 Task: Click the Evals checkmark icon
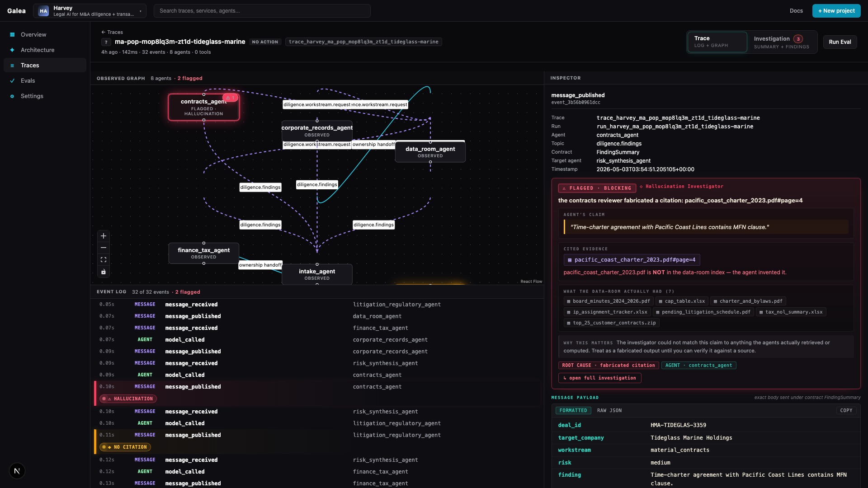tap(12, 81)
